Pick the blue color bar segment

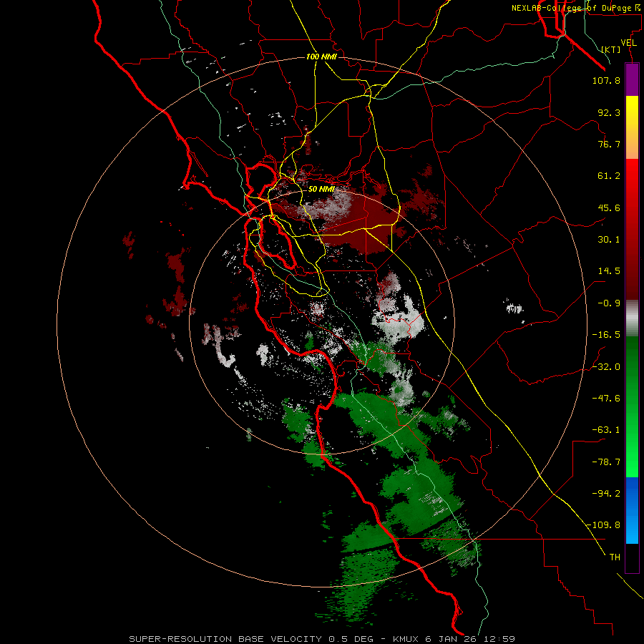click(632, 510)
